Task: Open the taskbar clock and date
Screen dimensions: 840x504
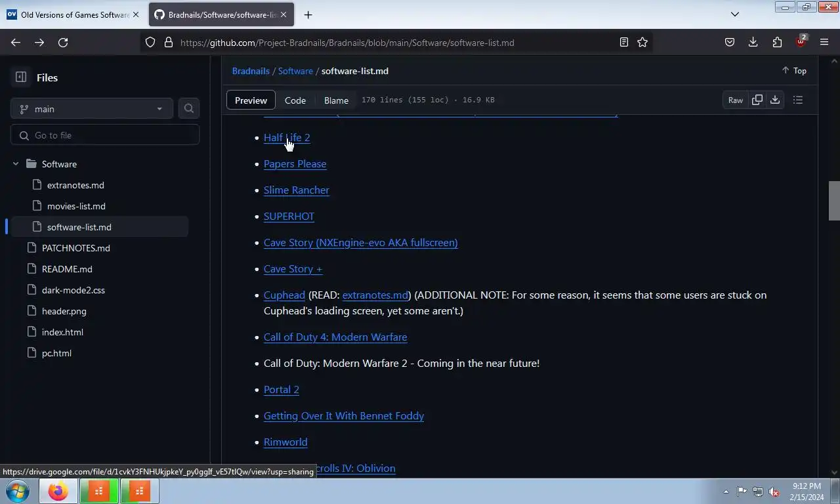Action: 807,492
